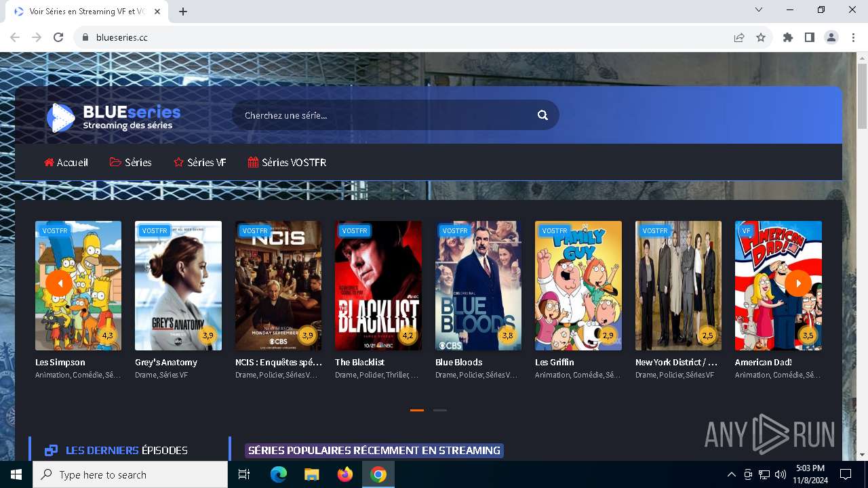Click 'Séries populaires récemment en streaming' heading

pyautogui.click(x=374, y=451)
